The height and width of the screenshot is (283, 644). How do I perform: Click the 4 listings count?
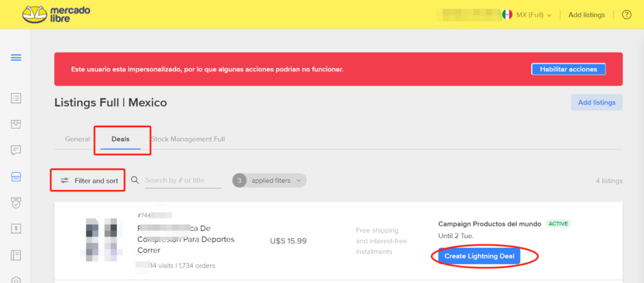coord(609,180)
